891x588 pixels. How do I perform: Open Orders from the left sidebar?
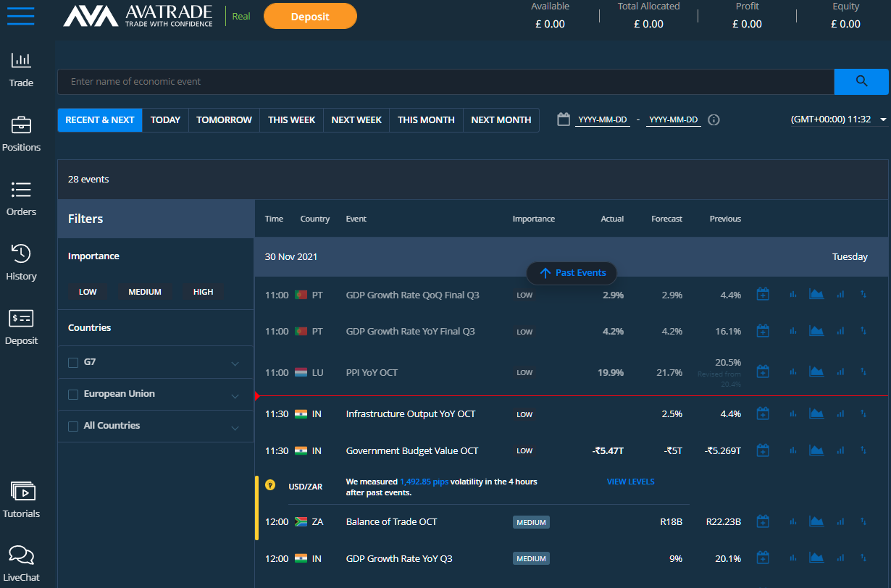point(21,199)
